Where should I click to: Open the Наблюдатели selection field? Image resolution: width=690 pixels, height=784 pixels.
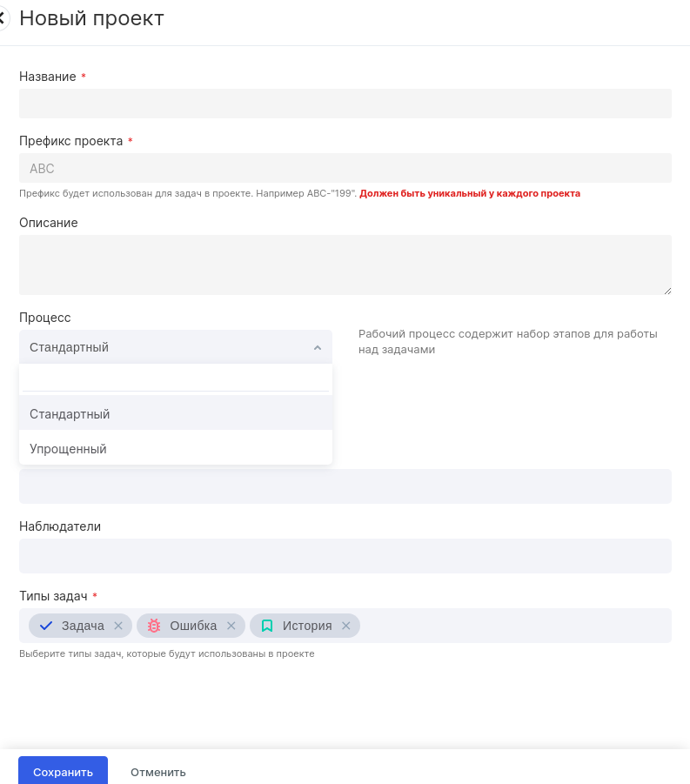[x=345, y=556]
